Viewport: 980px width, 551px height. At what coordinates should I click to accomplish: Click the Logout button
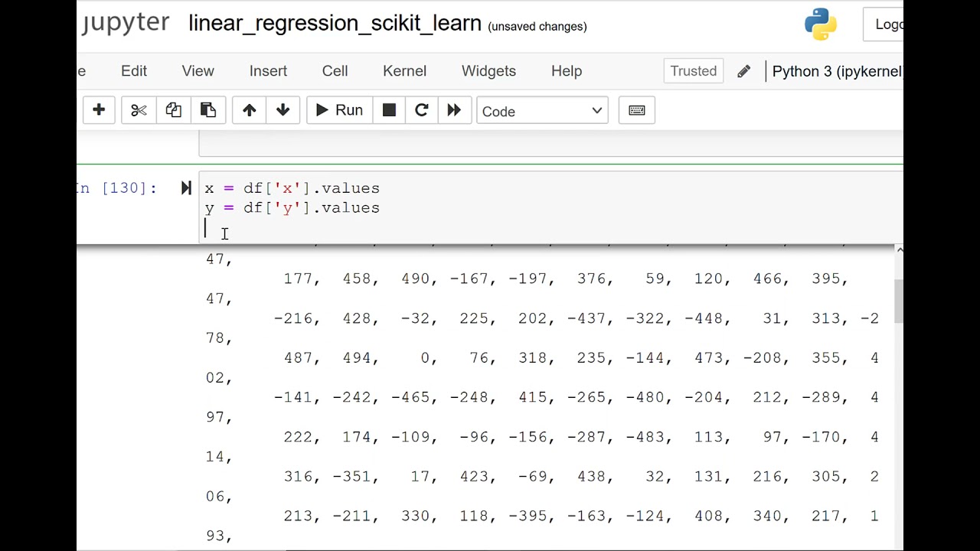(884, 24)
